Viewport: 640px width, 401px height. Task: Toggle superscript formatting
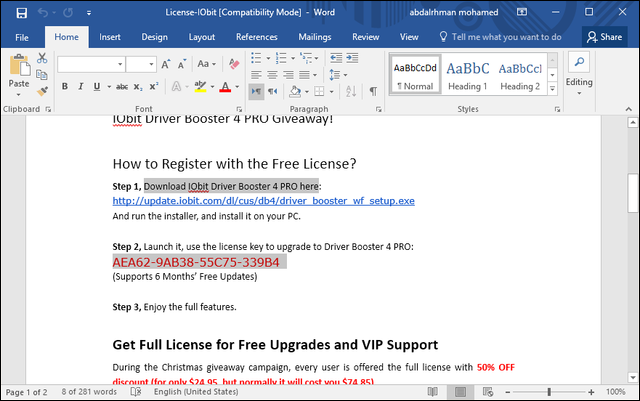[x=154, y=87]
